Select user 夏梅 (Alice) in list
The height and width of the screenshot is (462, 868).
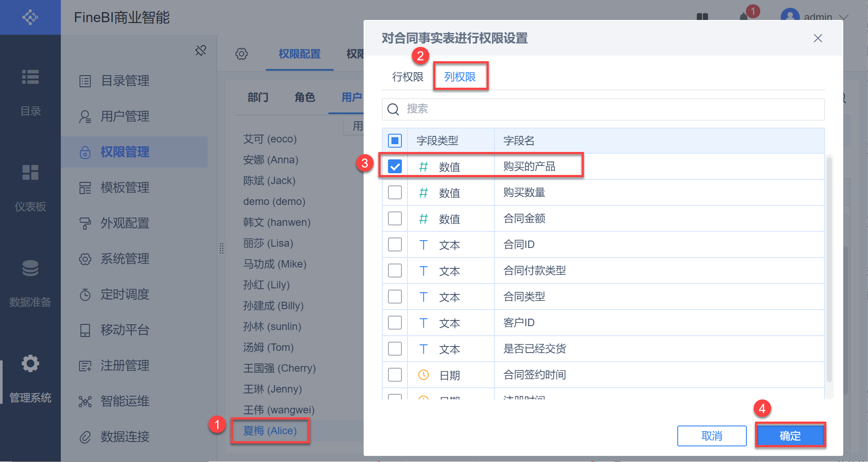point(270,431)
